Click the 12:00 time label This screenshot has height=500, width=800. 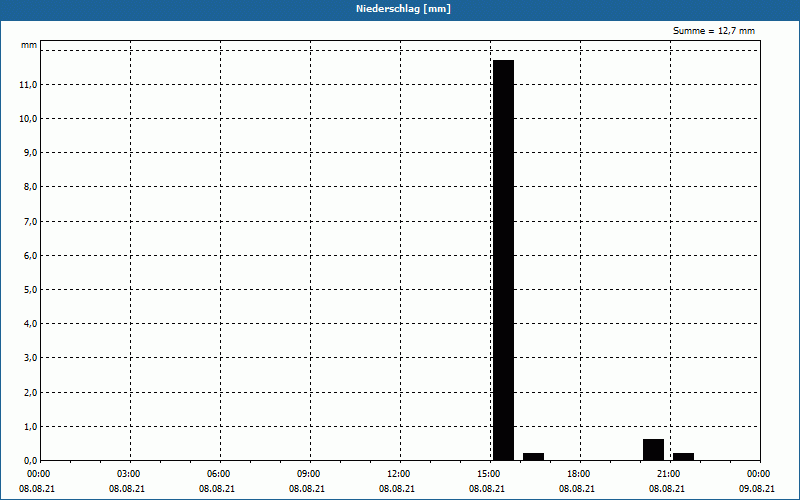tap(398, 474)
